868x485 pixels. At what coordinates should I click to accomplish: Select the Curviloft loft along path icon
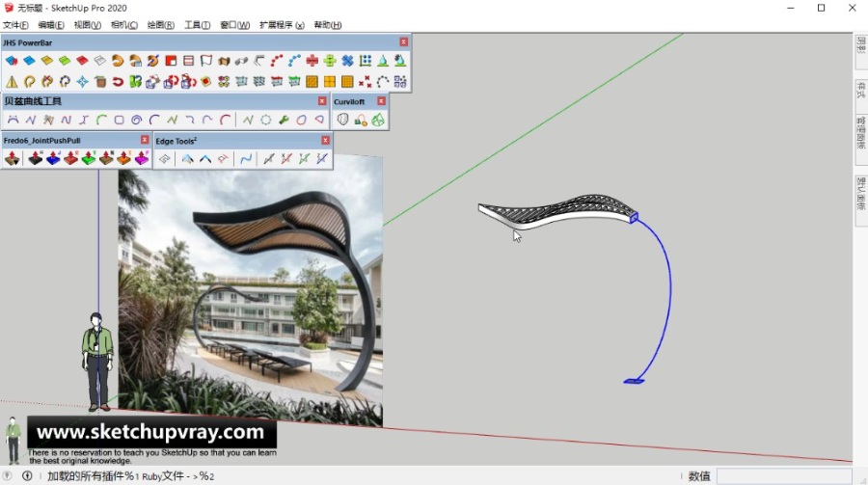coord(361,120)
